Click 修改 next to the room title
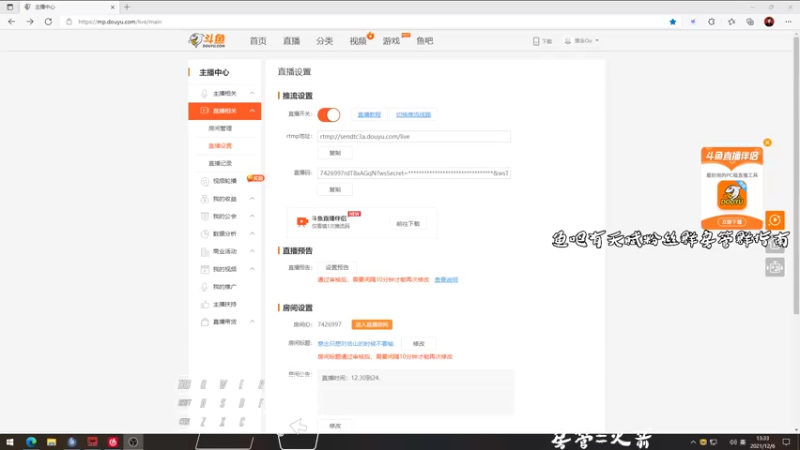The image size is (800, 450). 418,344
